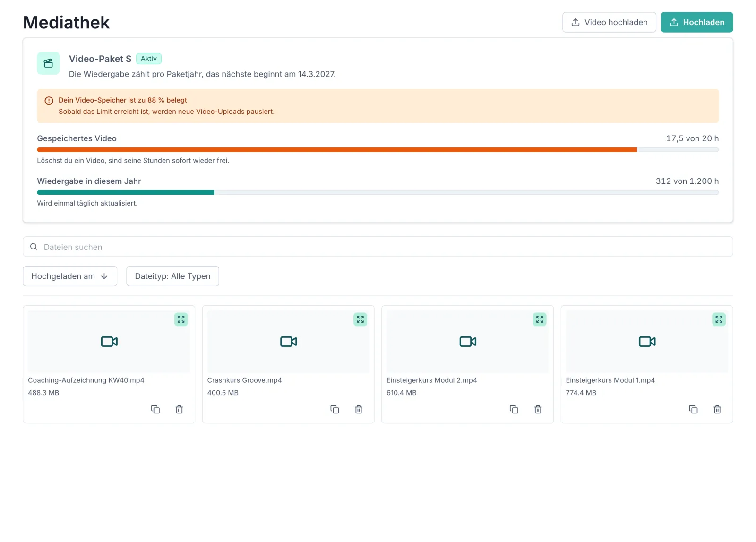Image resolution: width=756 pixels, height=542 pixels.
Task: Expand preview of Coaching-Aufzeichnung KW40.mp4
Action: point(181,319)
